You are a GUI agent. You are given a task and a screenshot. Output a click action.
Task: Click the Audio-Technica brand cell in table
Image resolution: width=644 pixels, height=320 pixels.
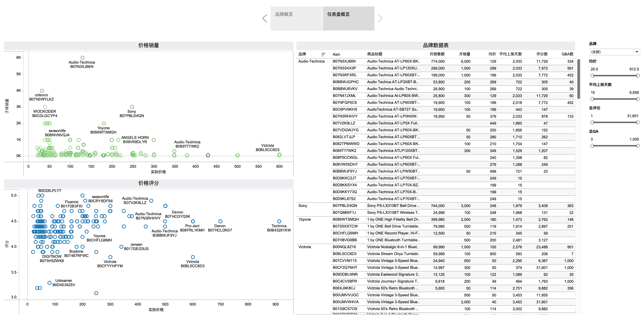point(311,61)
